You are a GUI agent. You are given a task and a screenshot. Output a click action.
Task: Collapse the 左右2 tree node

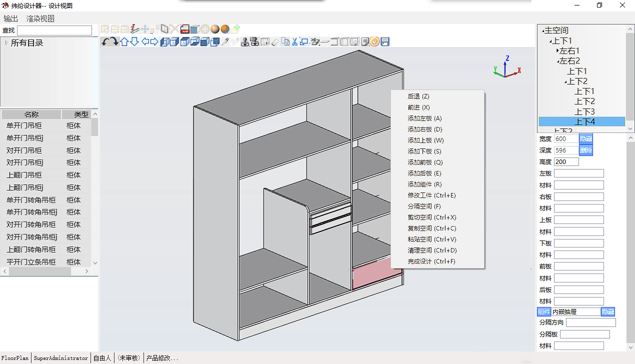click(558, 61)
